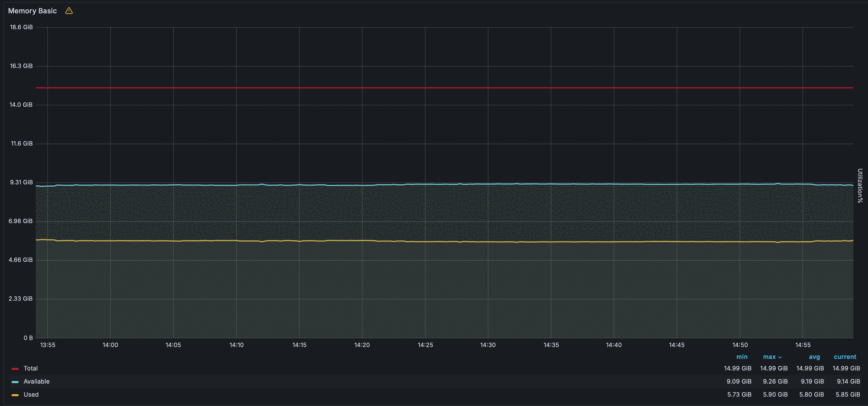Viewport: 868px width, 406px height.
Task: Click Total max value 14.99 GiB
Action: coord(774,368)
